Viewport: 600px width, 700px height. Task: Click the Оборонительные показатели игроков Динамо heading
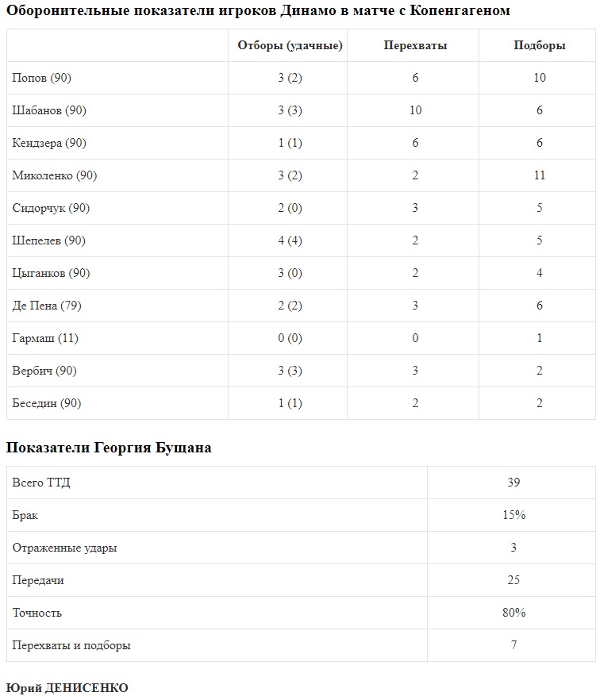tap(258, 10)
